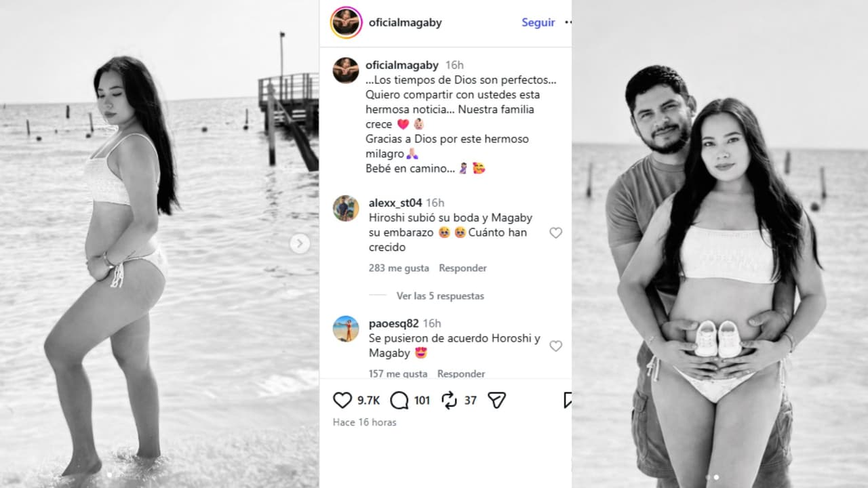Reply to paoesq82's comment with Responder
The image size is (868, 488).
461,373
